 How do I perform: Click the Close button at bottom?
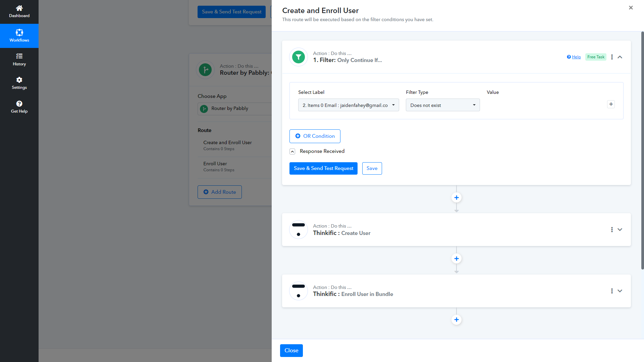pyautogui.click(x=291, y=350)
